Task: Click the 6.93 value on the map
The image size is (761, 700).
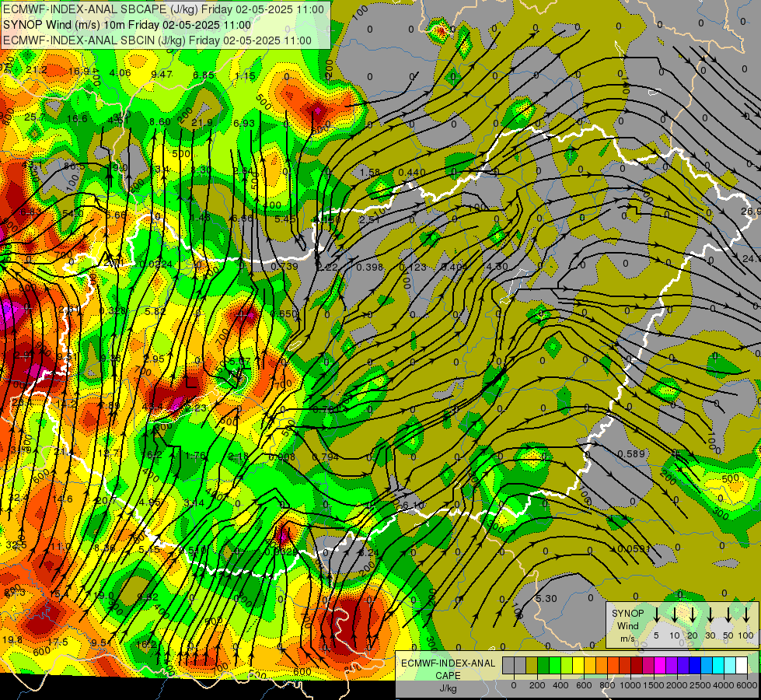Action: point(243,124)
